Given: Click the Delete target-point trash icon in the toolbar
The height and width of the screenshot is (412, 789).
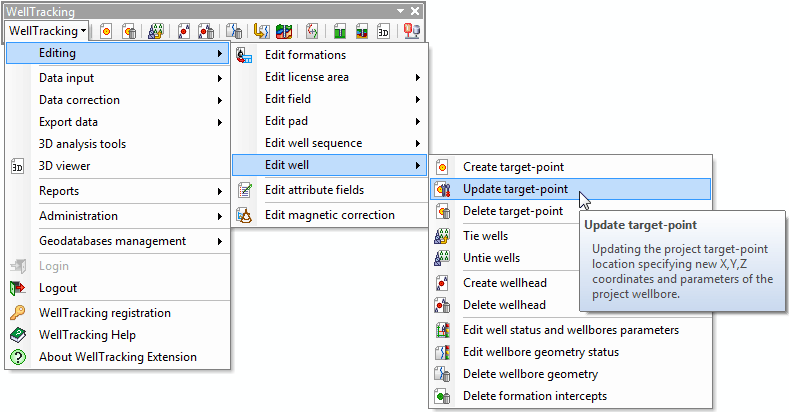Looking at the screenshot, I should (x=129, y=31).
